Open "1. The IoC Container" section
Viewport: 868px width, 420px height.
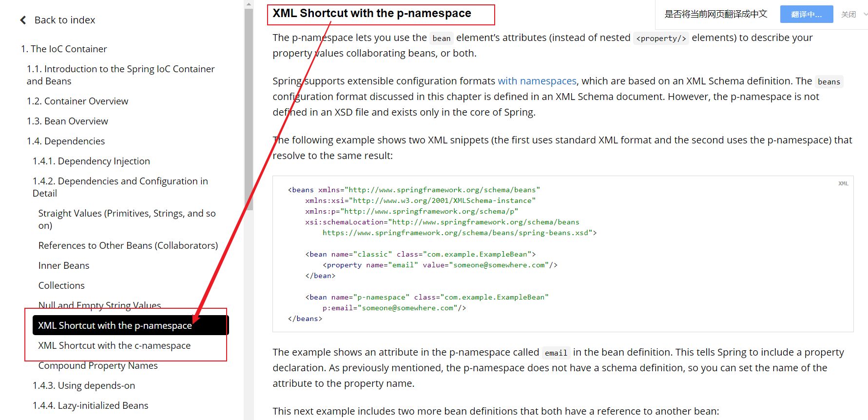[x=64, y=49]
